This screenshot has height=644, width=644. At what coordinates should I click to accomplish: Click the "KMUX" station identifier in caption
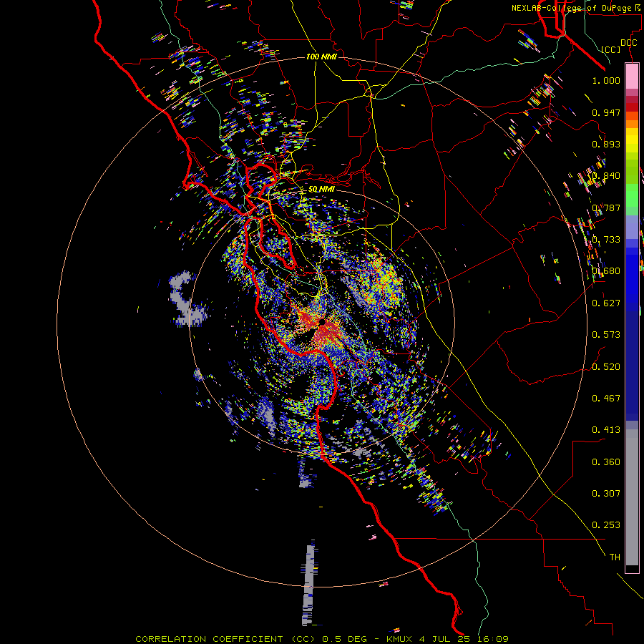399,639
